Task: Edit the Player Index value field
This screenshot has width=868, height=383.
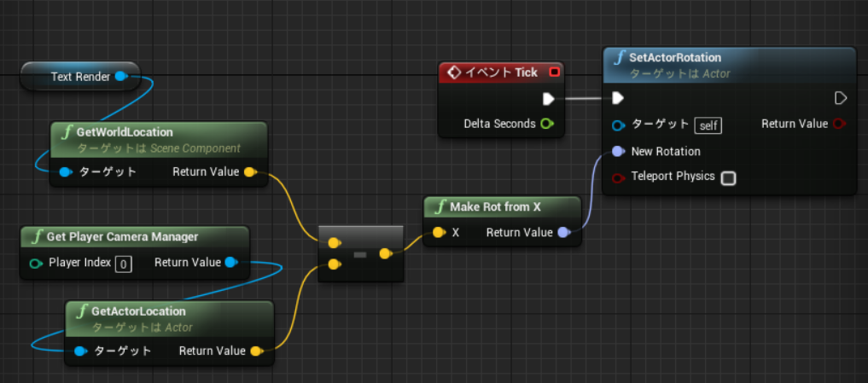Action: point(123,264)
